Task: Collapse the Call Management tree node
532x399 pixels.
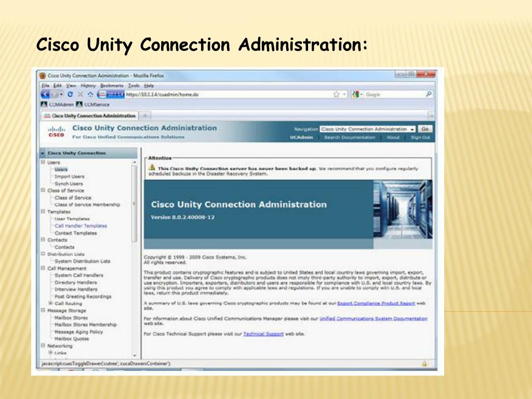Action: pos(43,268)
